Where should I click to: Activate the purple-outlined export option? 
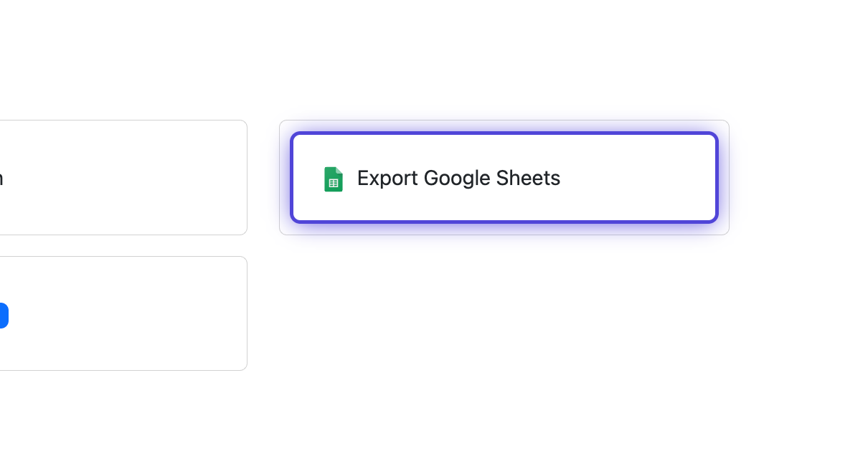click(x=504, y=177)
